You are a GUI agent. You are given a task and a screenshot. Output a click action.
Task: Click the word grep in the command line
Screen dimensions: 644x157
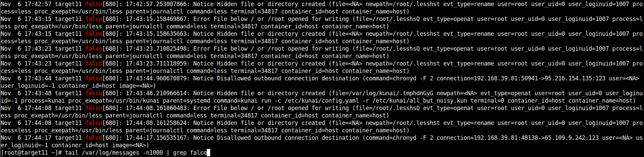click(180, 153)
